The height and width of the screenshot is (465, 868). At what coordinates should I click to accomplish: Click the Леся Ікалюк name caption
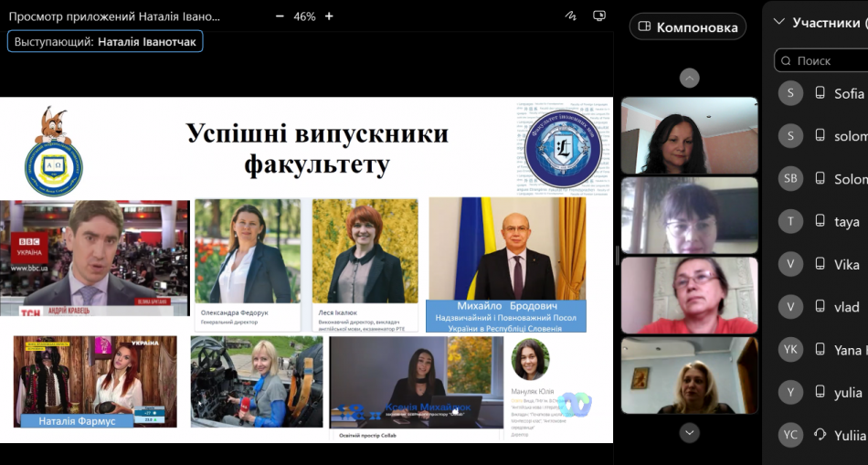pos(338,312)
